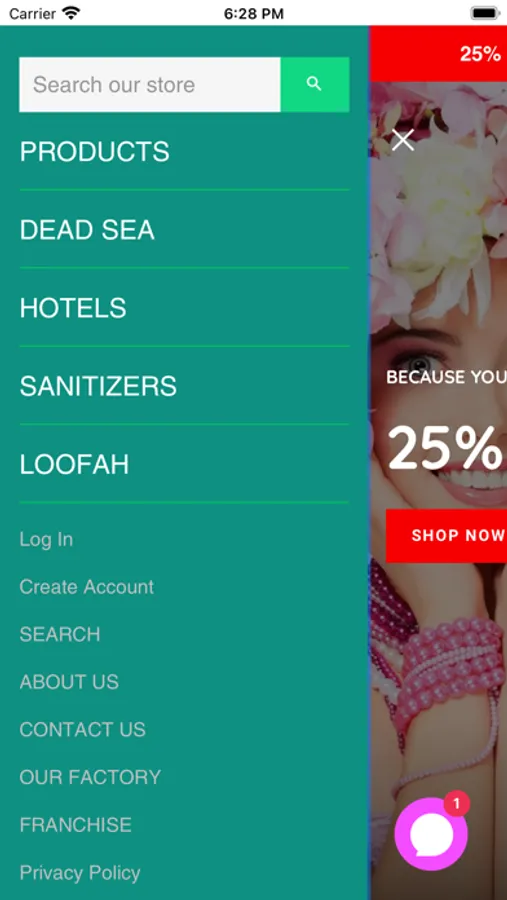Screen dimensions: 507x900
Task: Tap the red SHOP NOW button
Action: click(446, 536)
